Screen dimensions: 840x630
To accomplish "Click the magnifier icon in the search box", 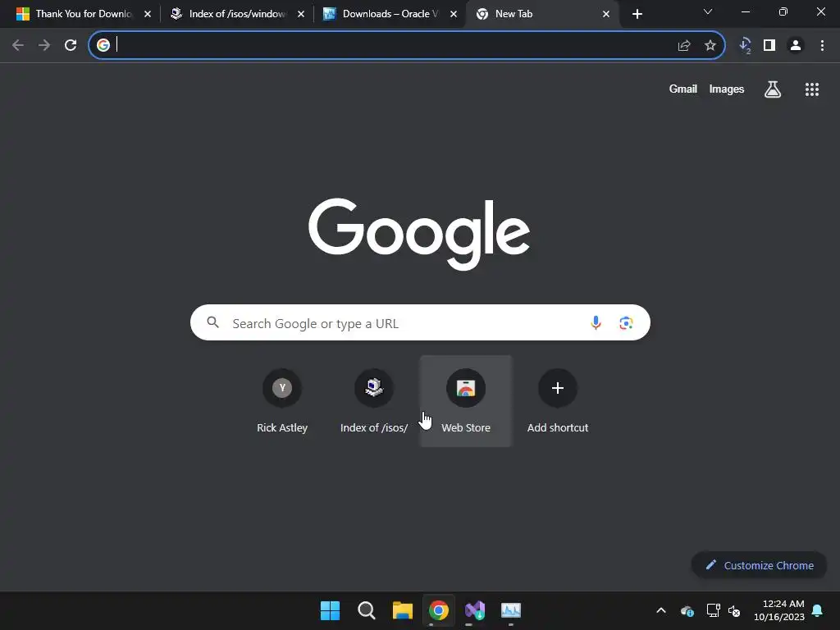I will click(213, 322).
